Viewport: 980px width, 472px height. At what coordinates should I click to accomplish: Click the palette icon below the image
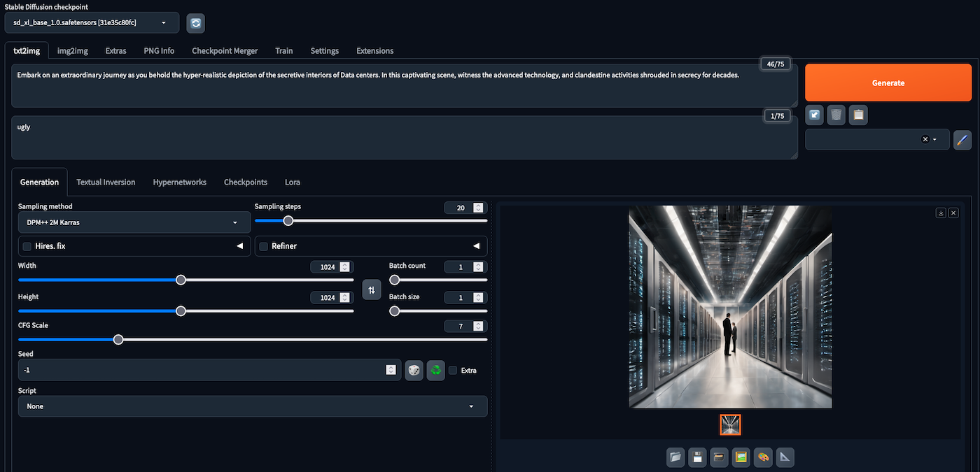(763, 457)
